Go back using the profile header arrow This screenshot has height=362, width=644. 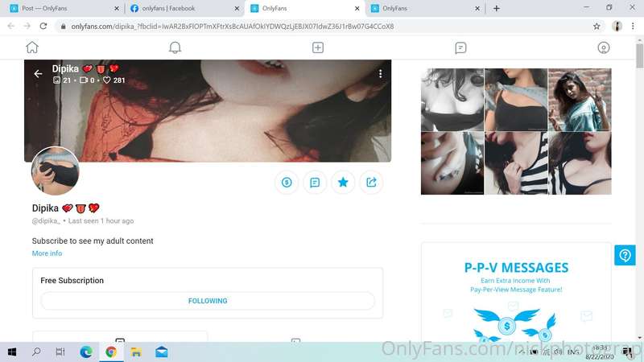[38, 74]
